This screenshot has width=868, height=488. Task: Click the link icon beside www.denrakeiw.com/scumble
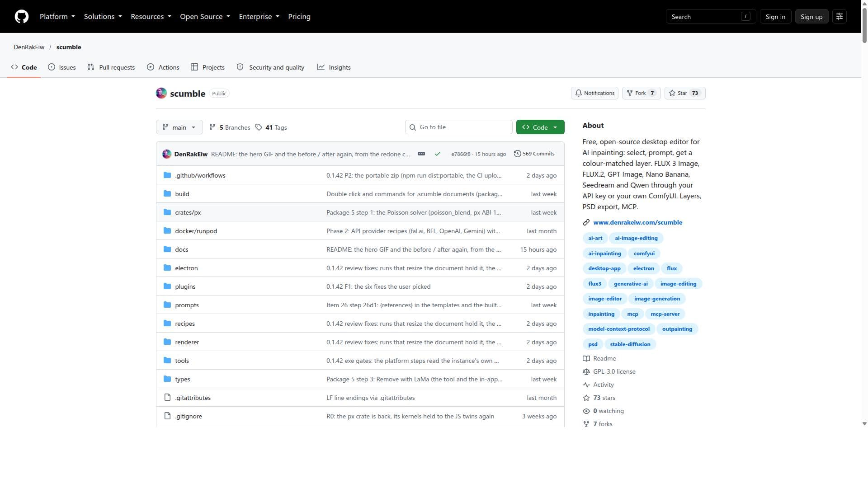(x=586, y=222)
